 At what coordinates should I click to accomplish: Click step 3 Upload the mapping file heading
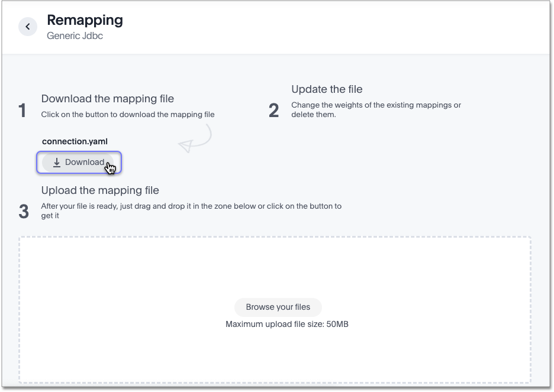tap(99, 190)
